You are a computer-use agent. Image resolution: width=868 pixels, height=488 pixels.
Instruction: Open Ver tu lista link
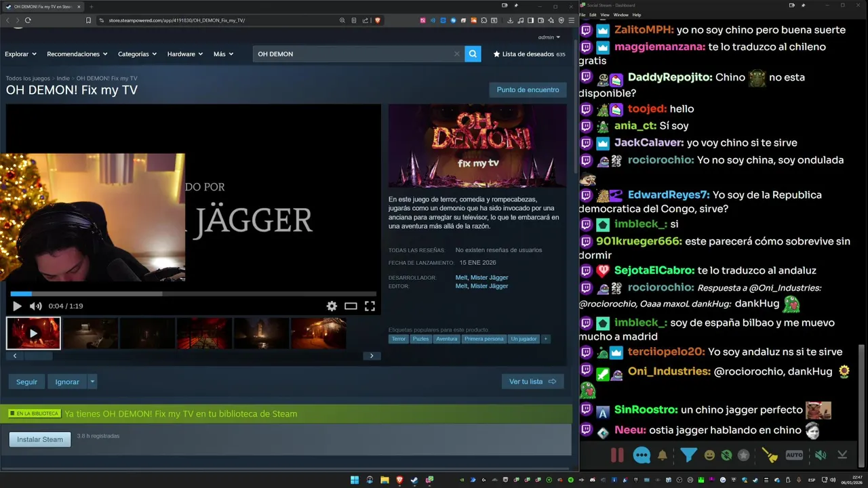coord(532,382)
